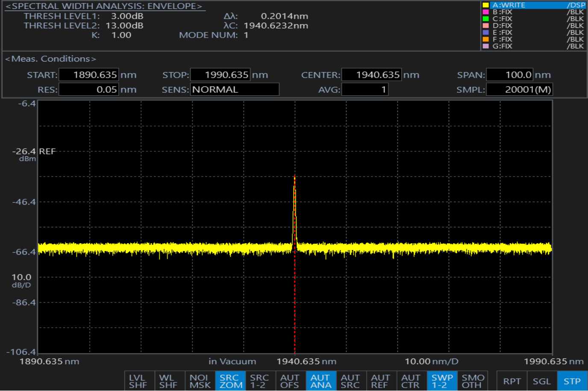Start repeat sweep with RPT
The image size is (588, 391).
pos(512,381)
